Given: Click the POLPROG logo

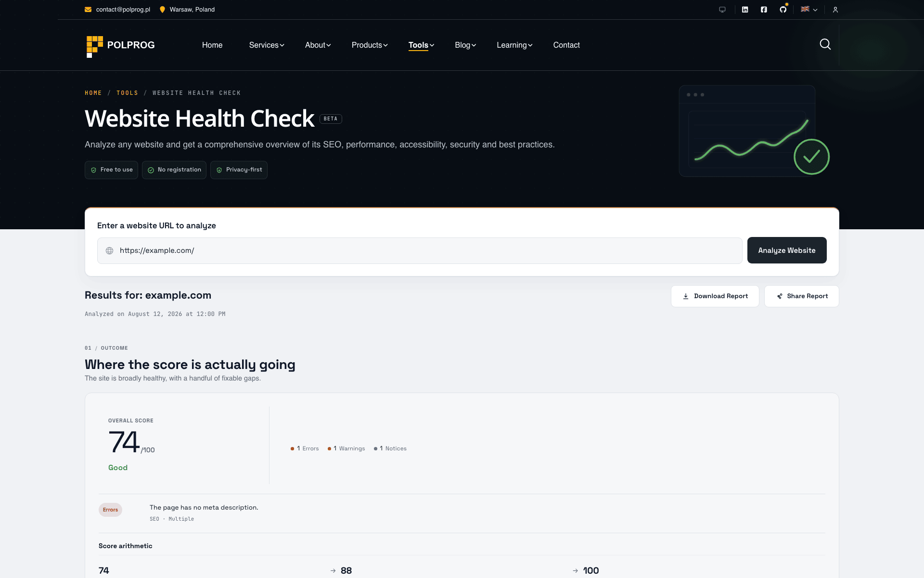Looking at the screenshot, I should coord(120,46).
